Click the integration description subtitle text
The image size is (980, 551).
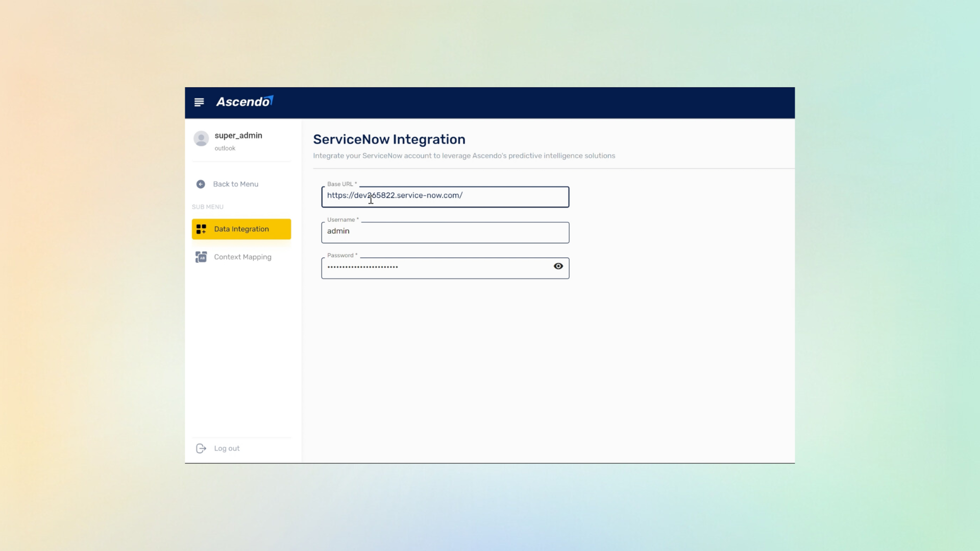(463, 156)
